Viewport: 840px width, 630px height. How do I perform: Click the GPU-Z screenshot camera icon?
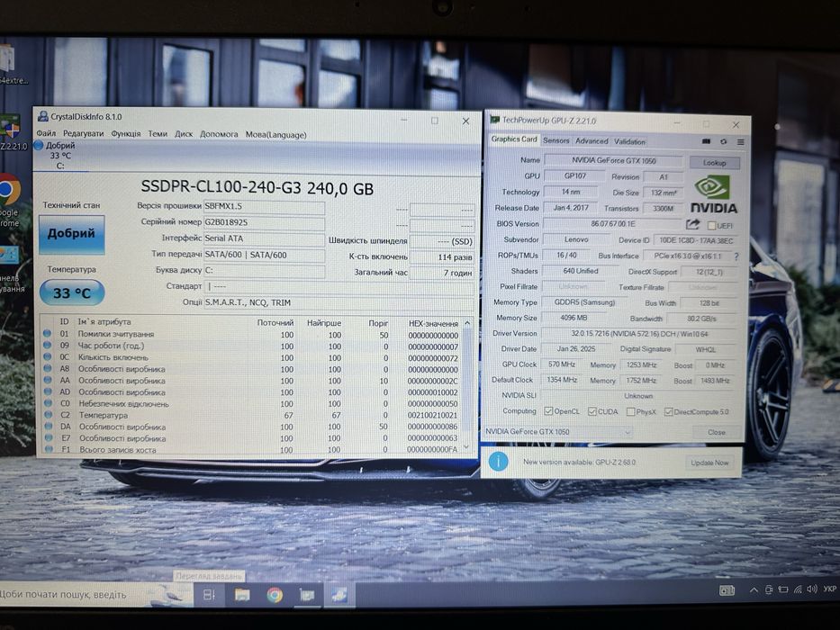point(706,141)
